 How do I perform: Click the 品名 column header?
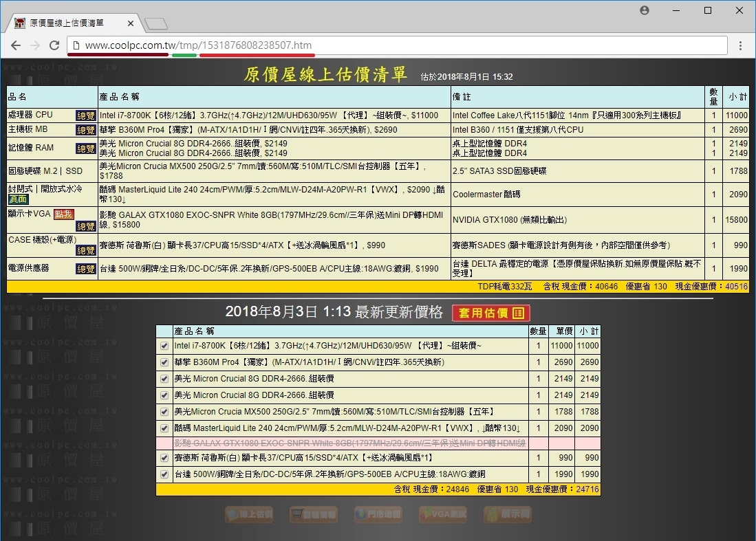(17, 97)
